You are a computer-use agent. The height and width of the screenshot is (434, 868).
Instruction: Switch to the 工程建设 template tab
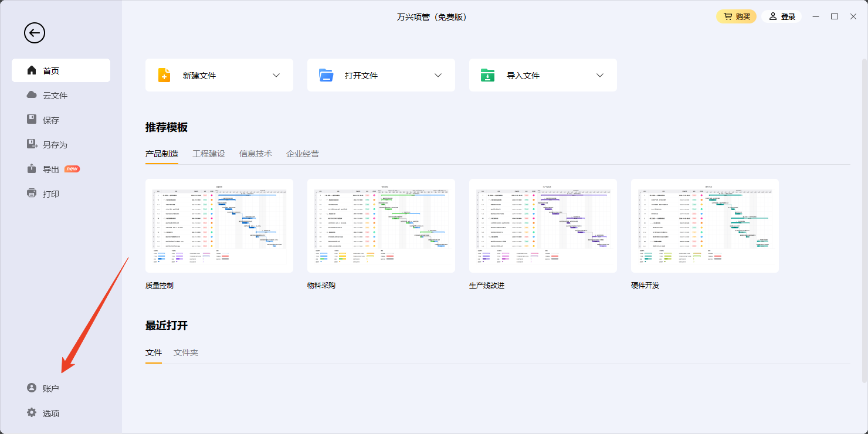pos(209,154)
